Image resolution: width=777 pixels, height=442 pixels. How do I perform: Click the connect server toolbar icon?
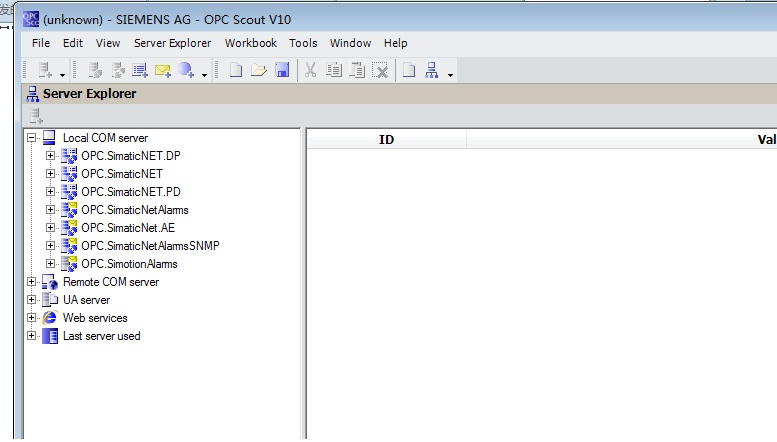click(95, 70)
